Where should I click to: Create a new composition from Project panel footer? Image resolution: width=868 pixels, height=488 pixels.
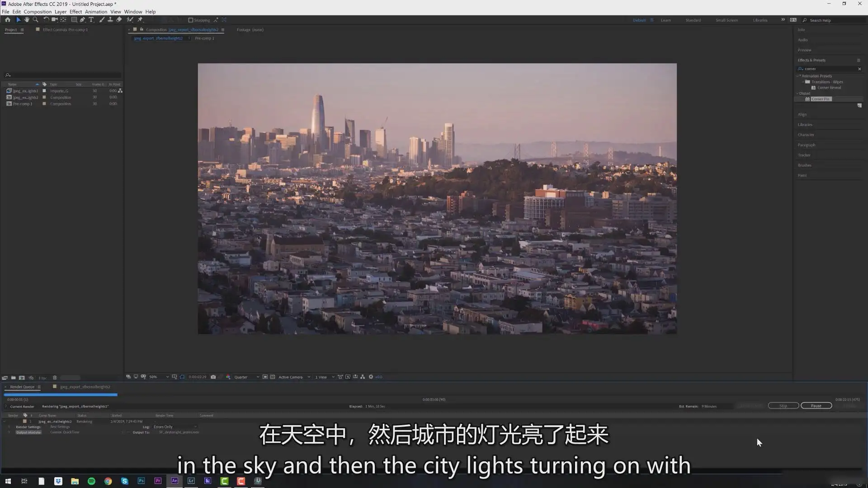click(x=22, y=378)
